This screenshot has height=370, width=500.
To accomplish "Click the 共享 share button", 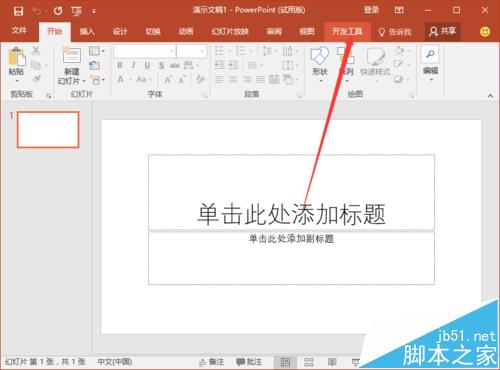I will (443, 32).
